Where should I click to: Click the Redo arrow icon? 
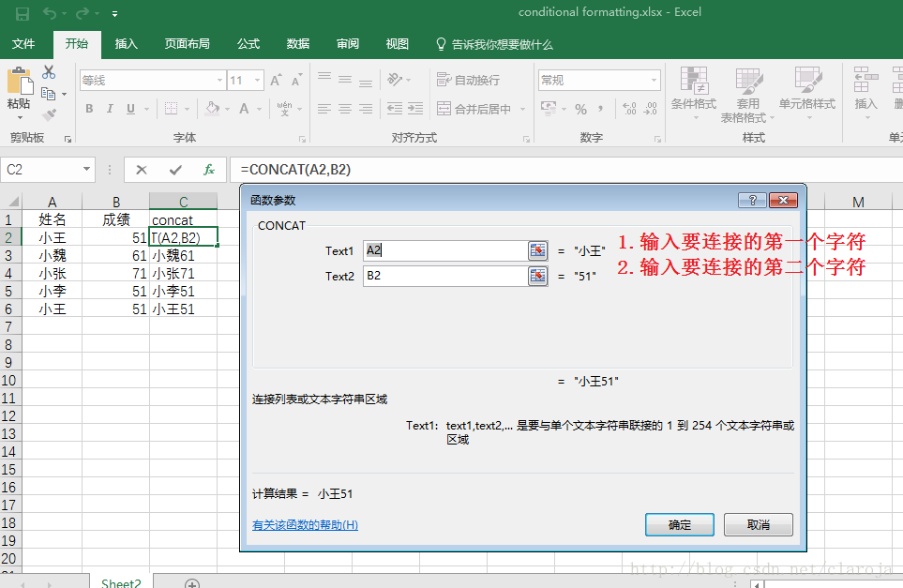coord(83,13)
